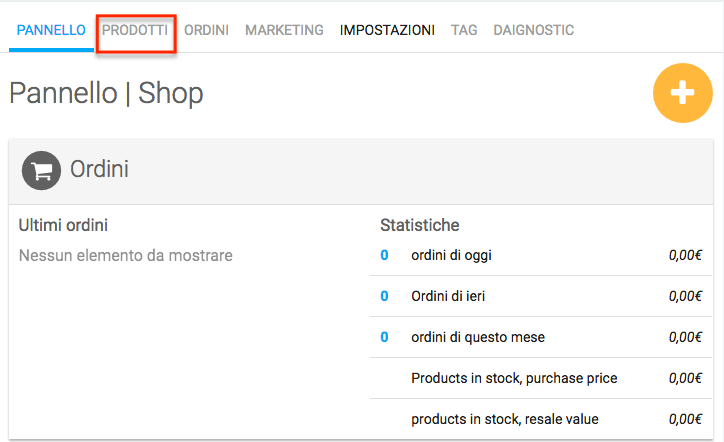Switch to the PANNELLO tab

pyautogui.click(x=51, y=30)
